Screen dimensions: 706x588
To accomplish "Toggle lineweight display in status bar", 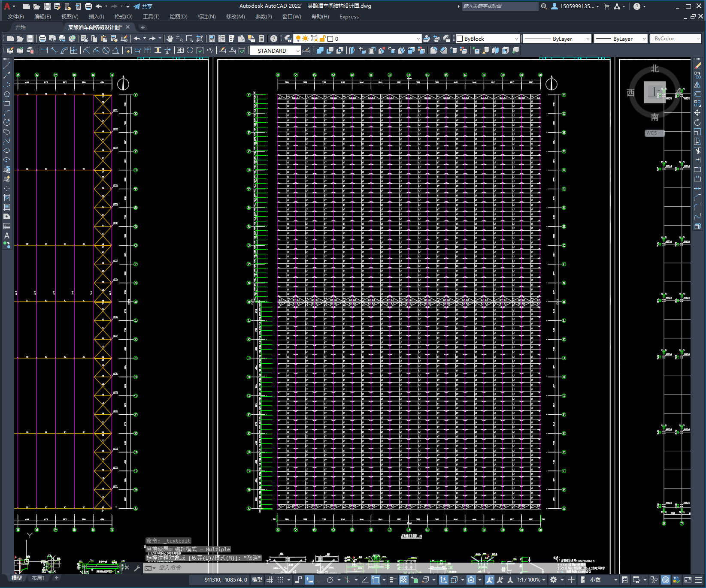I will coord(393,580).
